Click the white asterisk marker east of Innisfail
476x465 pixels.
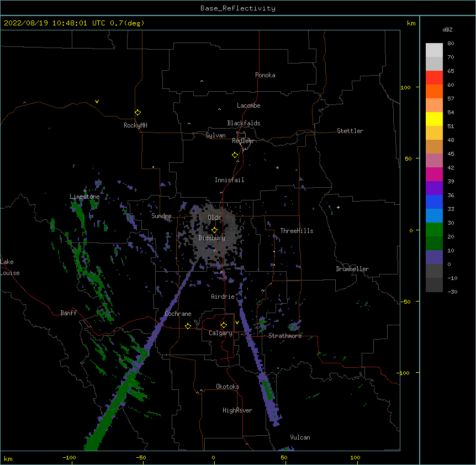tap(277, 167)
